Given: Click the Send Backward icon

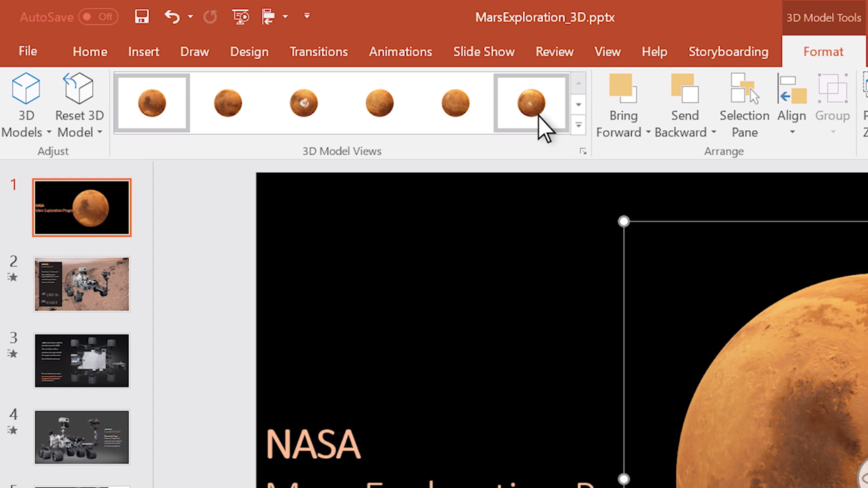Looking at the screenshot, I should [684, 89].
